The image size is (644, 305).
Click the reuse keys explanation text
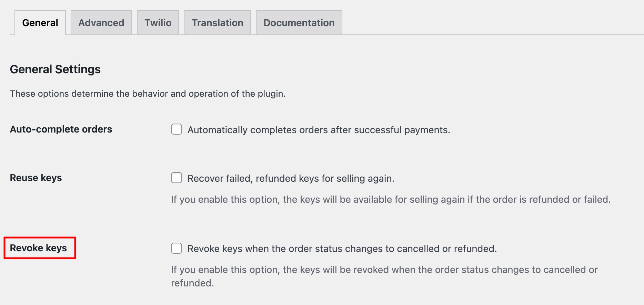(391, 199)
